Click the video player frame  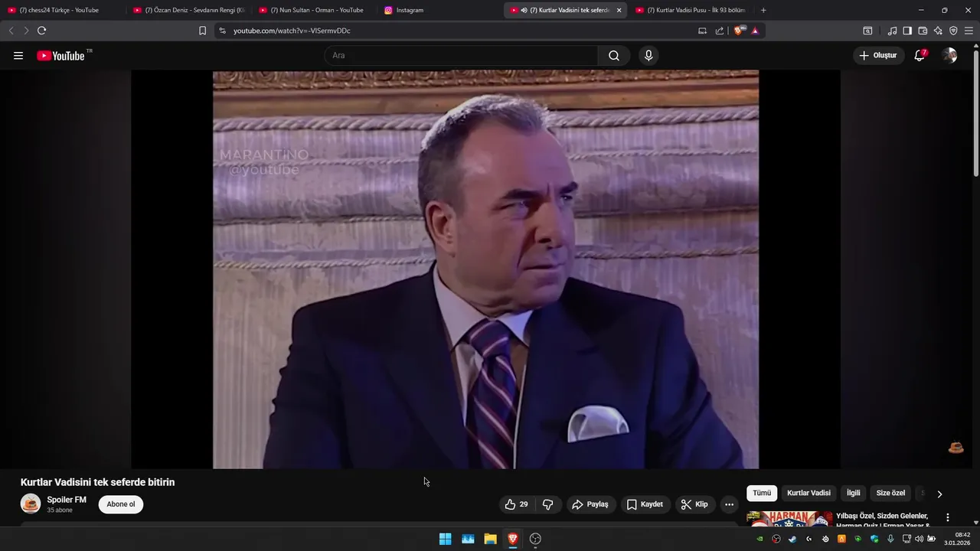pos(485,269)
